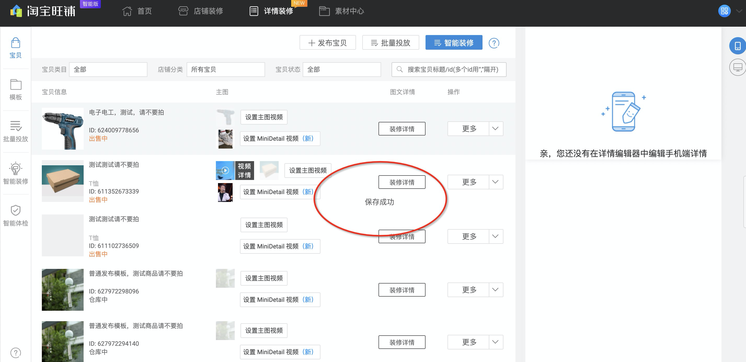Viewport: 746px width, 362px height.
Task: Click the cardboard box product thumbnail
Action: point(63,181)
